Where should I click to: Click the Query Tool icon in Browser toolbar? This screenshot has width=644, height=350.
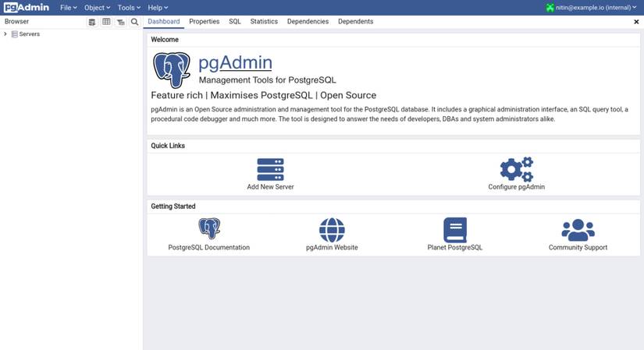tap(92, 22)
